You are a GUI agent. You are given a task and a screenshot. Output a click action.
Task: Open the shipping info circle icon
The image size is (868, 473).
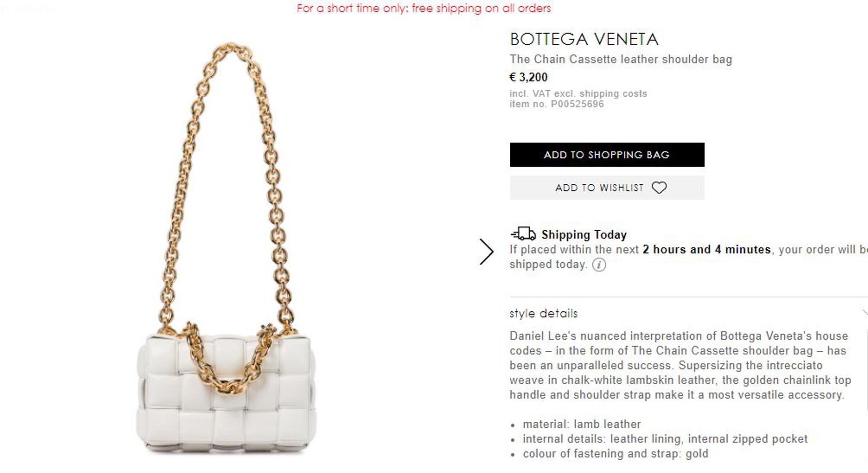pyautogui.click(x=599, y=265)
